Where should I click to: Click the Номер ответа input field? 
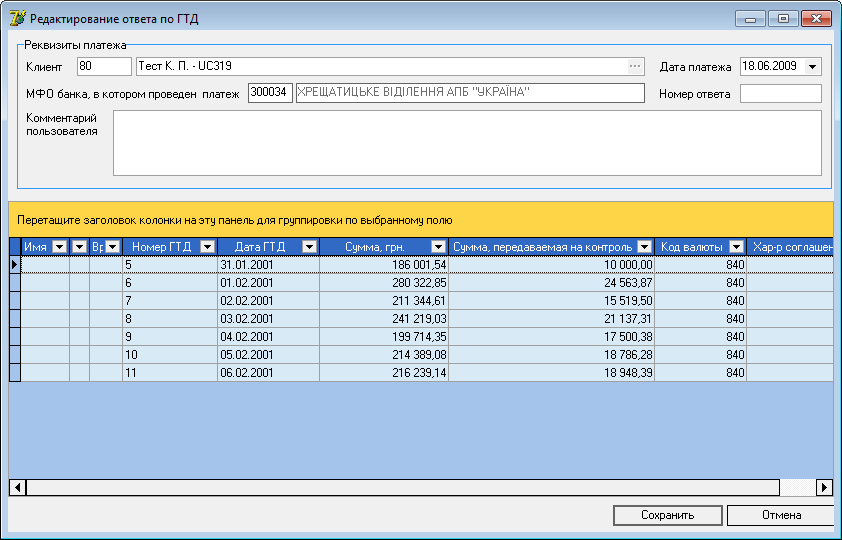[780, 94]
